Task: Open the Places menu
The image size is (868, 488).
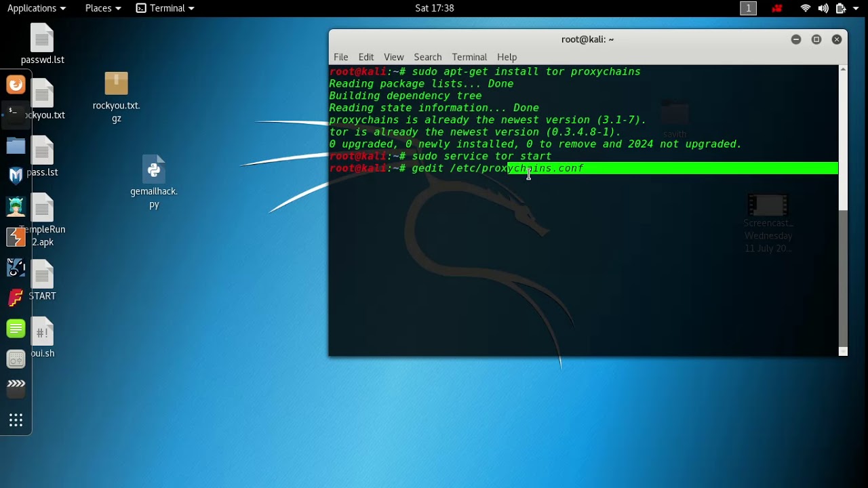Action: 103,8
